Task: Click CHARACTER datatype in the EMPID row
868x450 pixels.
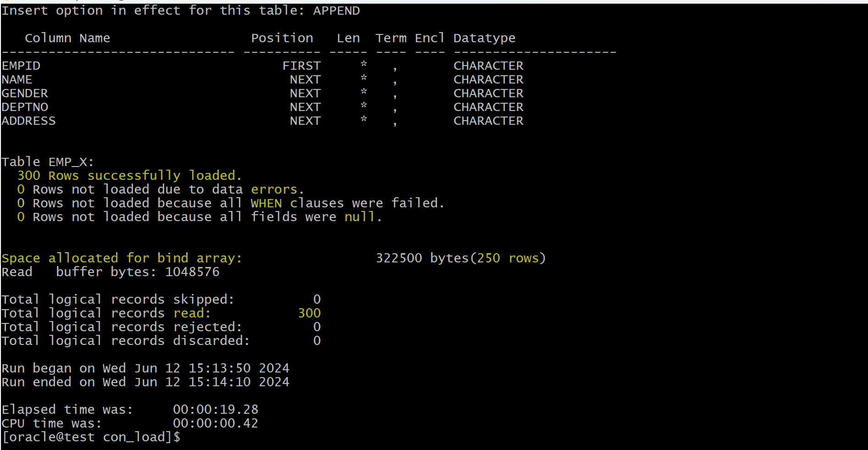Action: (488, 66)
